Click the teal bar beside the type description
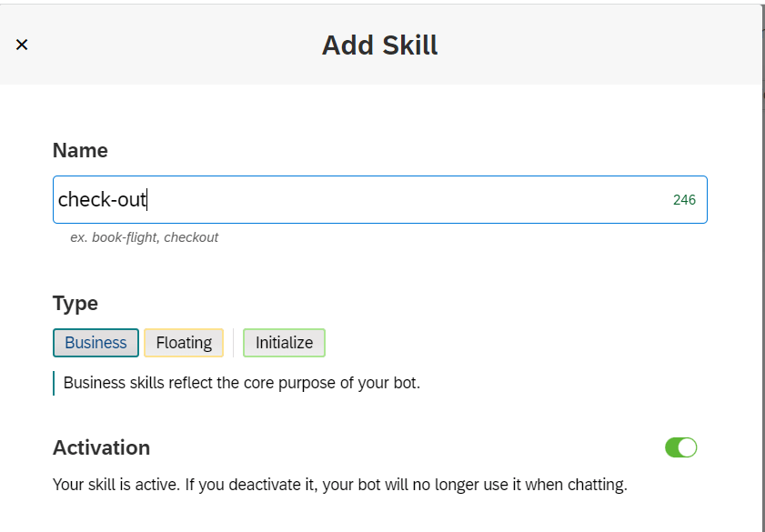The image size is (765, 532). [54, 383]
